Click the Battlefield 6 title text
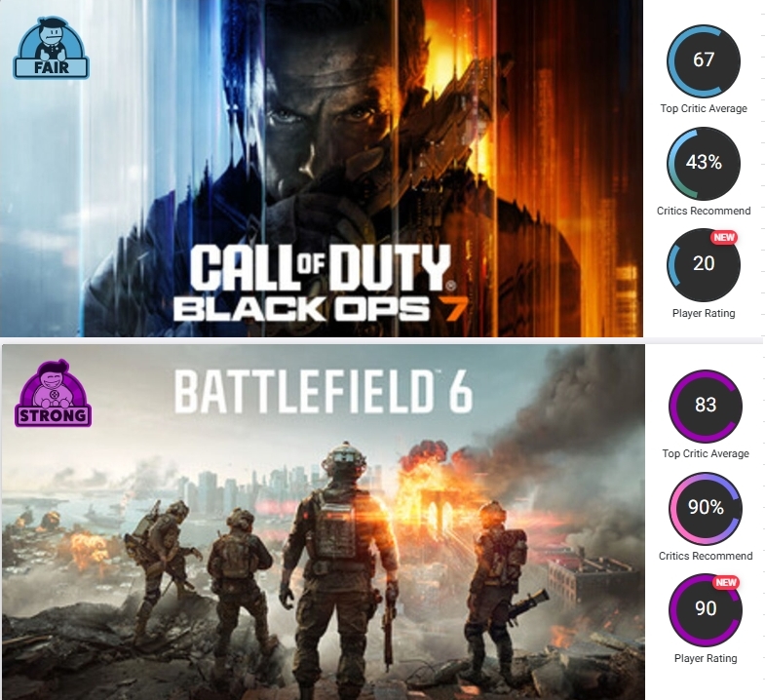 coord(324,392)
